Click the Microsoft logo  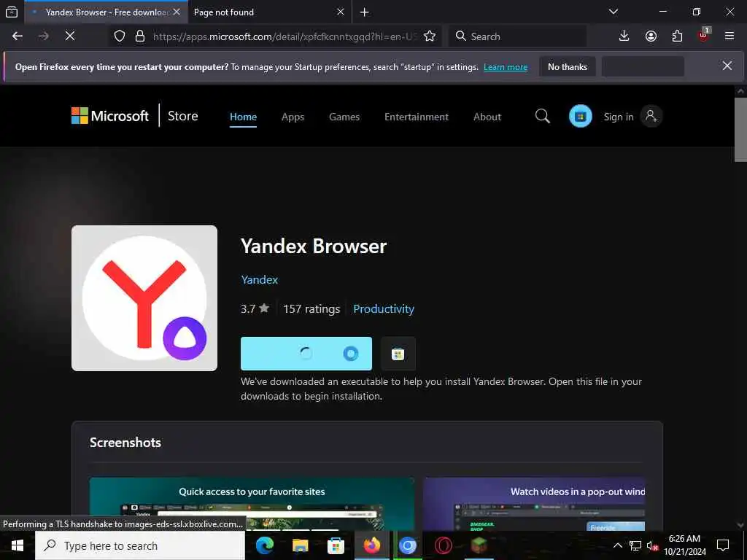click(110, 116)
